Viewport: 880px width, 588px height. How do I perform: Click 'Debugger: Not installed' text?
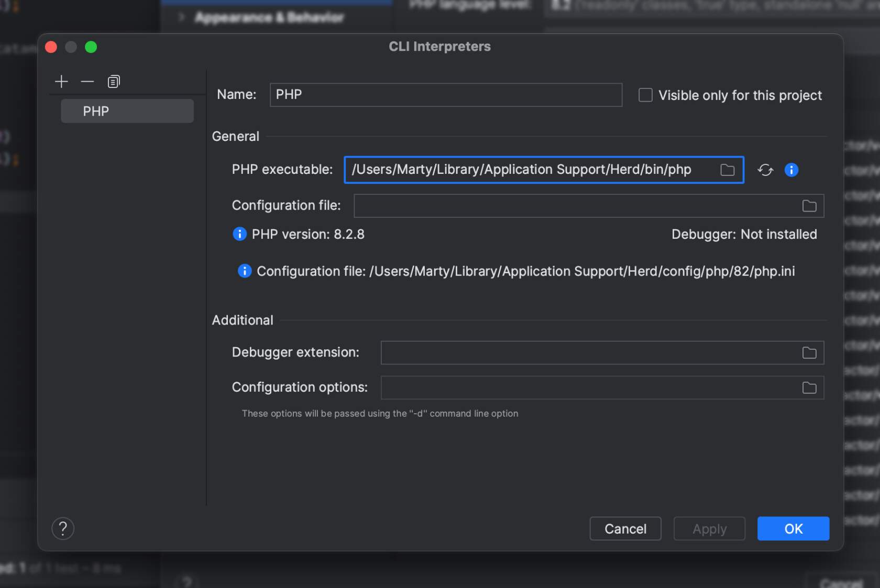744,234
